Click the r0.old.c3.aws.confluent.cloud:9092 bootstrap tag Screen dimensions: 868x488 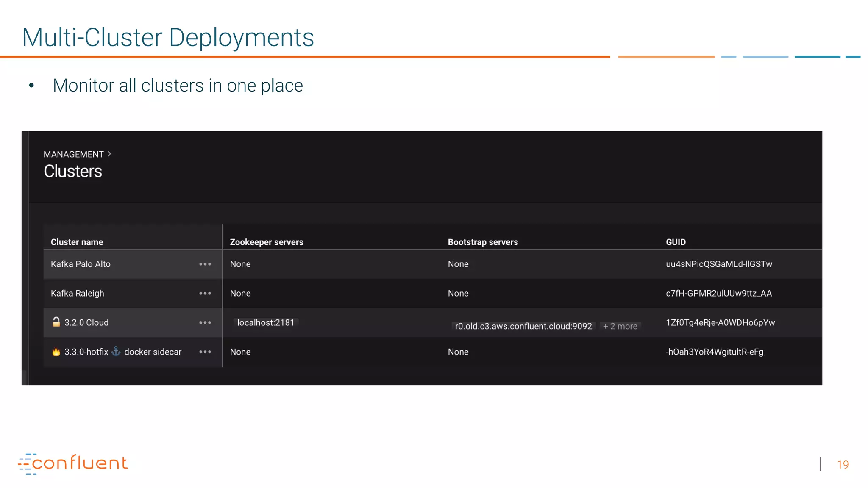tap(523, 326)
